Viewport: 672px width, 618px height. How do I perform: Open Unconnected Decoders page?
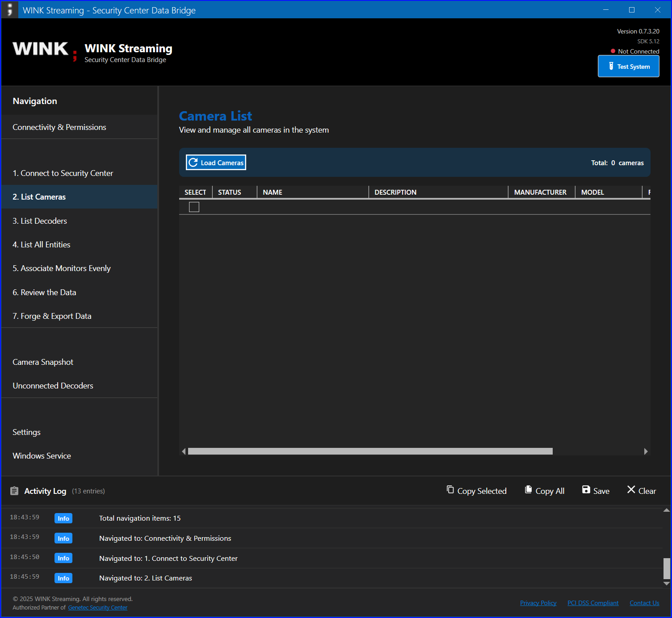pos(80,386)
